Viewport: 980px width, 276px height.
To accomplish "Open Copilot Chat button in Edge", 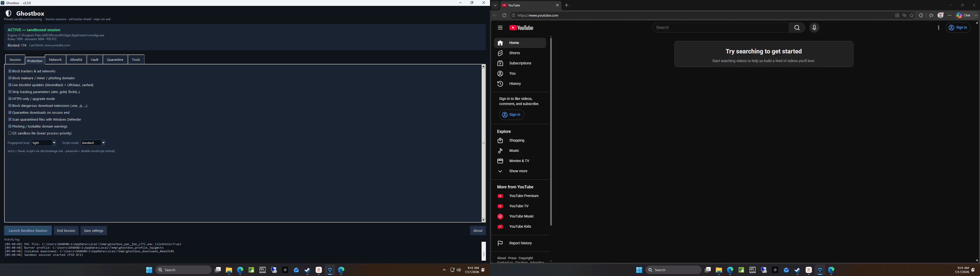I will point(964,16).
